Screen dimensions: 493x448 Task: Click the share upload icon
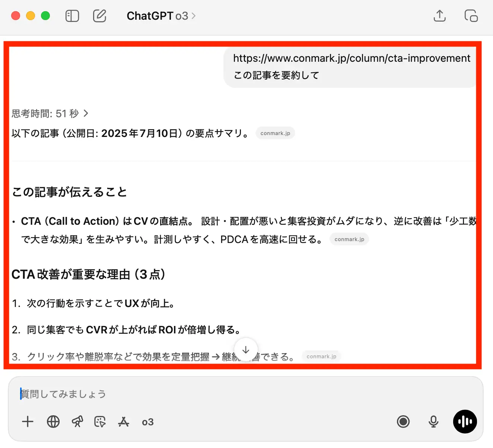pyautogui.click(x=440, y=16)
